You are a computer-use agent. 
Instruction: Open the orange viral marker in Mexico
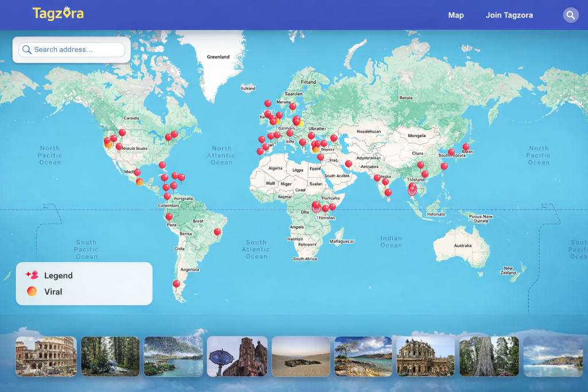140,182
